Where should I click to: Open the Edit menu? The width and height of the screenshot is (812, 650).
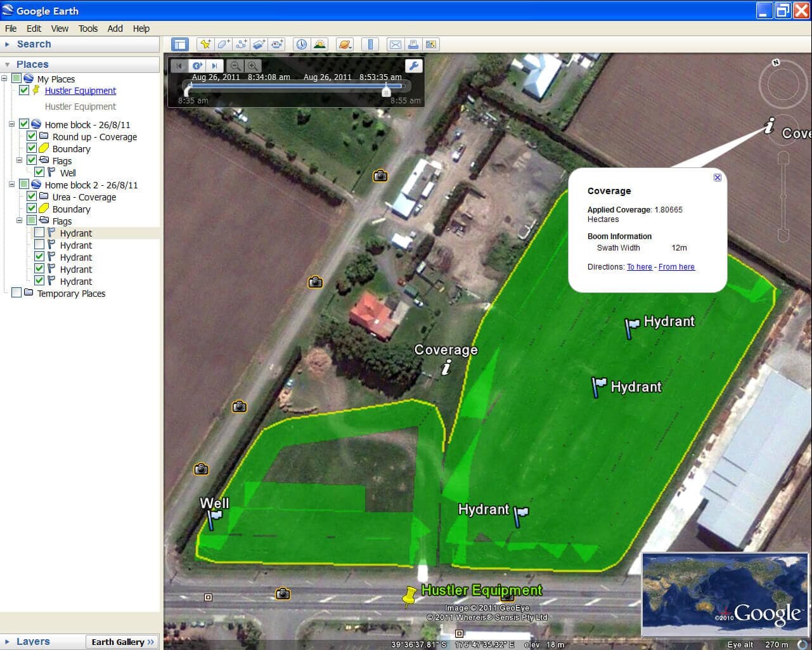[x=34, y=29]
